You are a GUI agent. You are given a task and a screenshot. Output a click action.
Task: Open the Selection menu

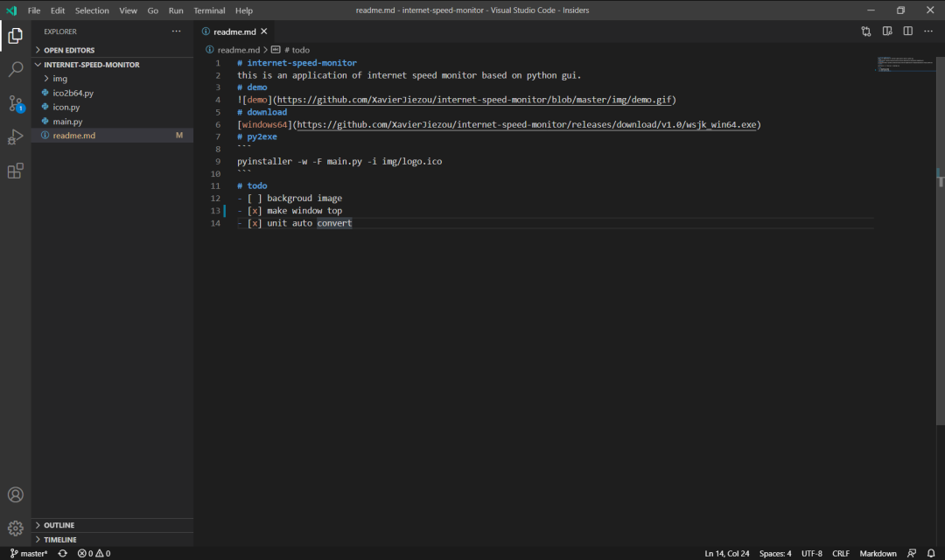click(x=92, y=10)
